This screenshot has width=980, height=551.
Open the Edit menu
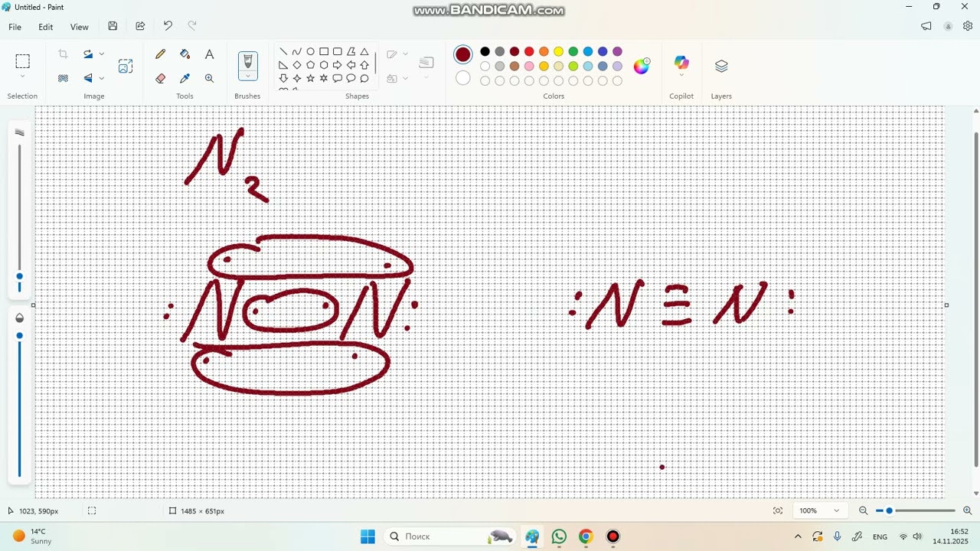tap(46, 27)
